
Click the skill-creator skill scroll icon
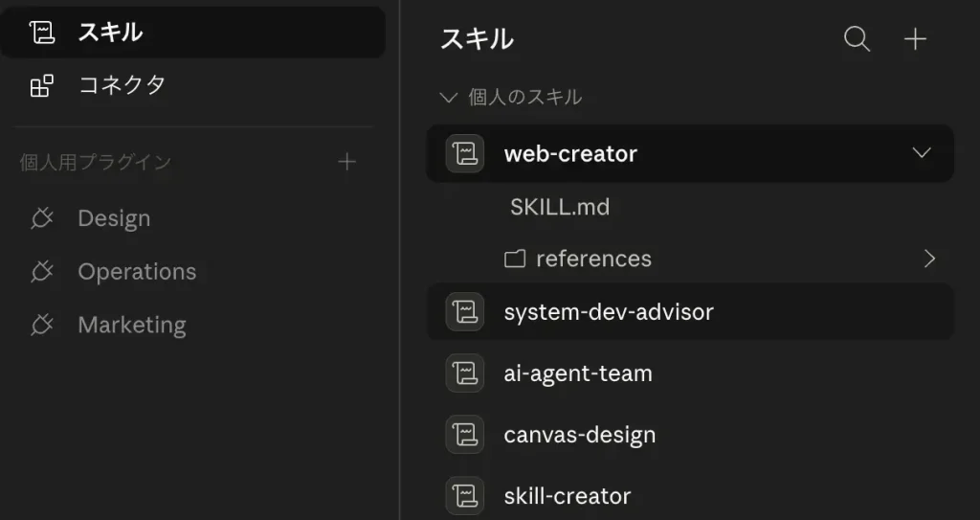465,496
